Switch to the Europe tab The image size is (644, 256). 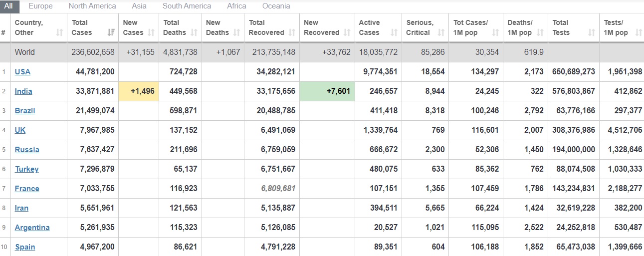point(40,6)
